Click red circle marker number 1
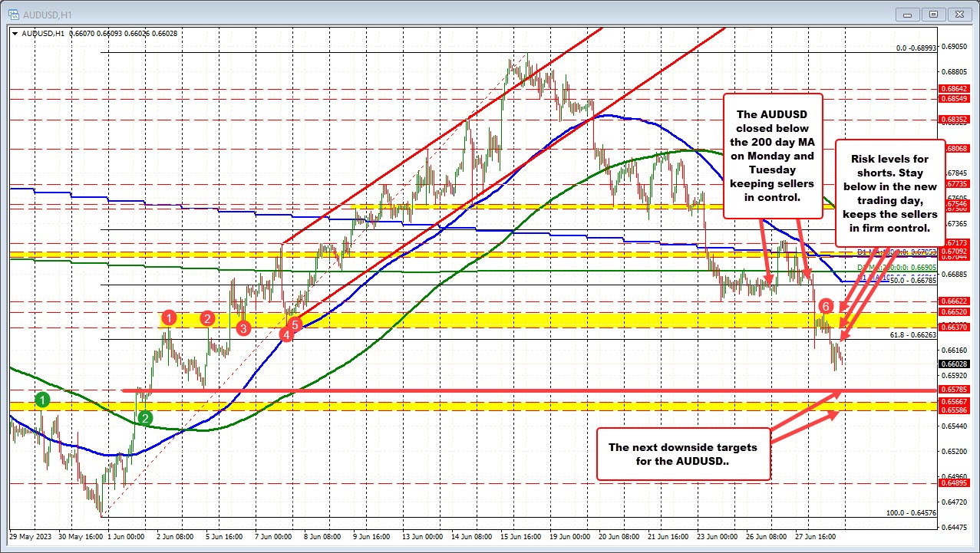 pyautogui.click(x=170, y=317)
